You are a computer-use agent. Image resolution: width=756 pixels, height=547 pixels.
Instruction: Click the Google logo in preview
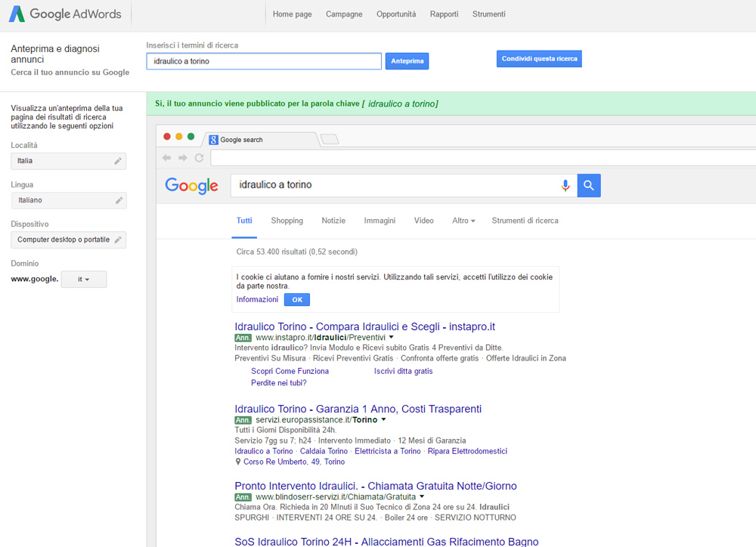tap(191, 186)
